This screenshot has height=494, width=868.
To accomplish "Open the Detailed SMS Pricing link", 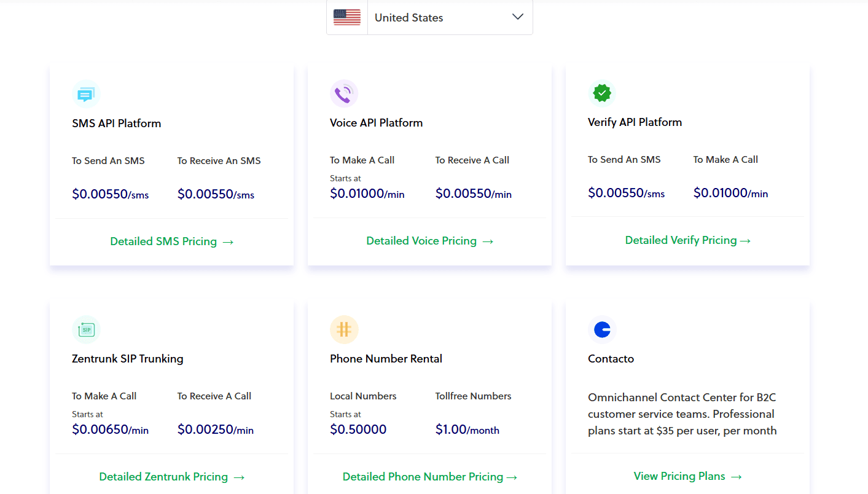I will [x=172, y=241].
